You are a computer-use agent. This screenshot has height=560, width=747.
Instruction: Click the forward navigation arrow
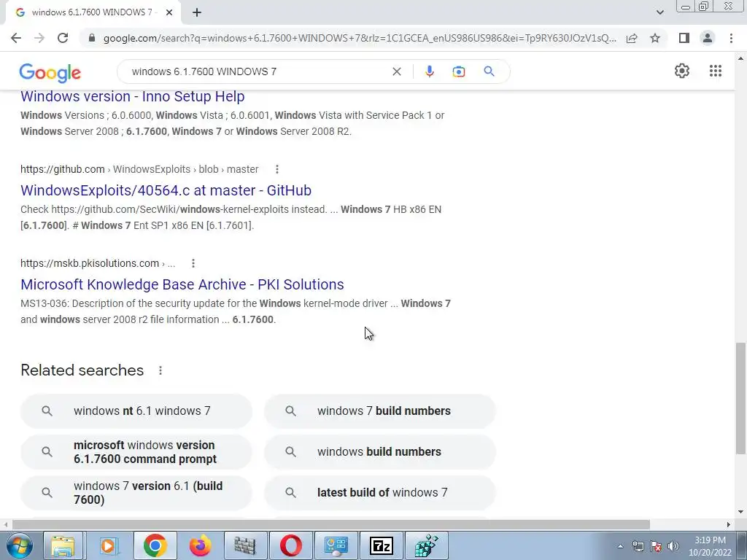(39, 38)
